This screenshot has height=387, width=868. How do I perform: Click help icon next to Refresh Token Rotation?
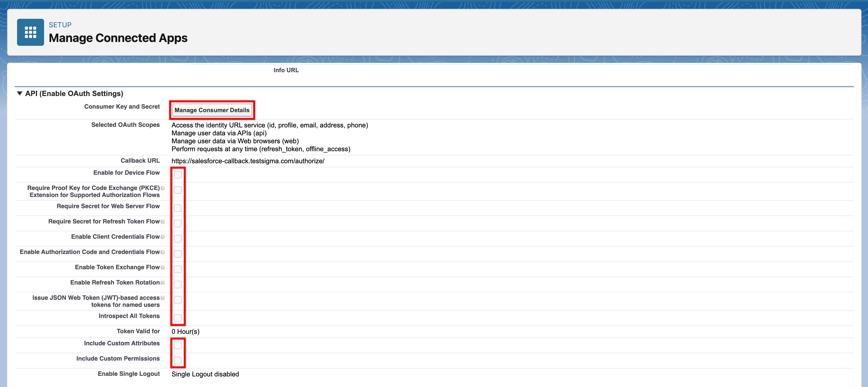tap(162, 282)
